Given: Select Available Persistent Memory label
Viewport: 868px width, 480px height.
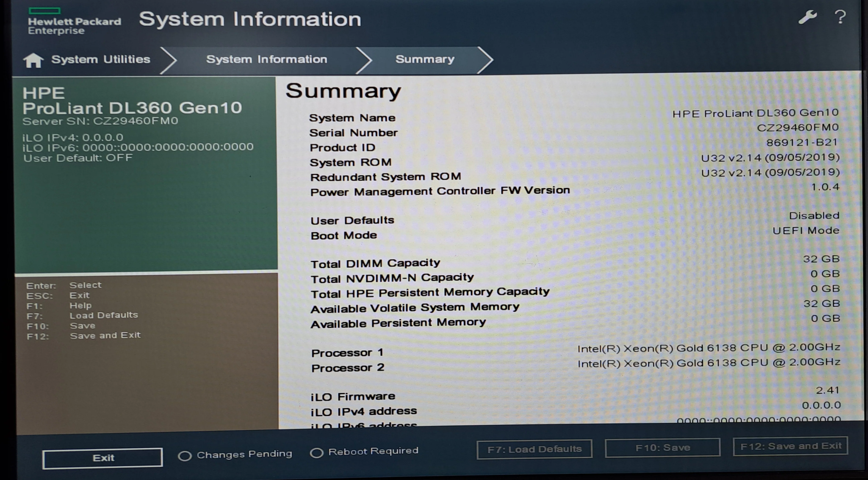Looking at the screenshot, I should click(398, 323).
